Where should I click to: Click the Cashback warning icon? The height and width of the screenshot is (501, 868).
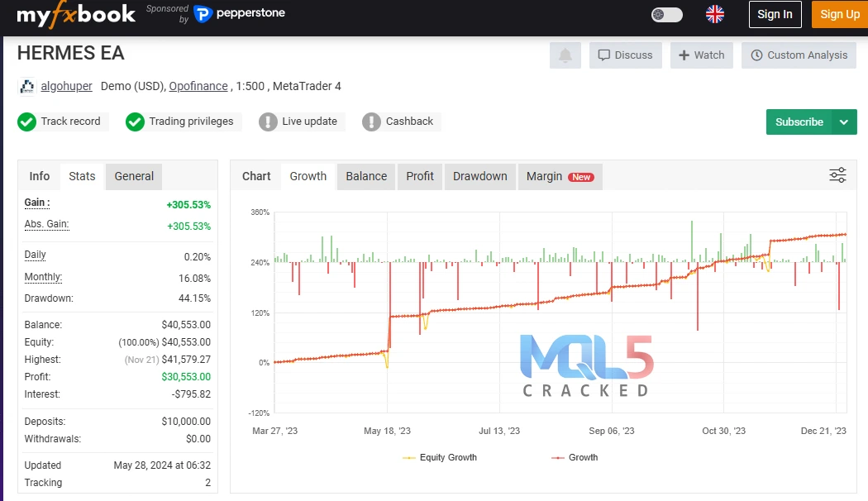tap(371, 122)
